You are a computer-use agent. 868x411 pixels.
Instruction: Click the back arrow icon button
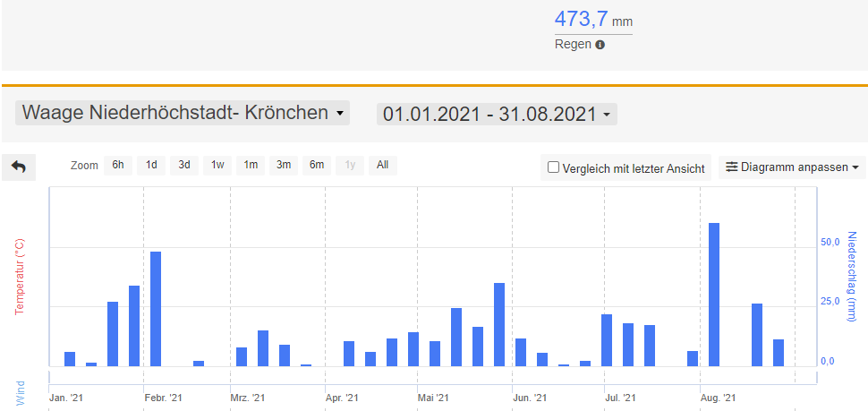[x=19, y=167]
